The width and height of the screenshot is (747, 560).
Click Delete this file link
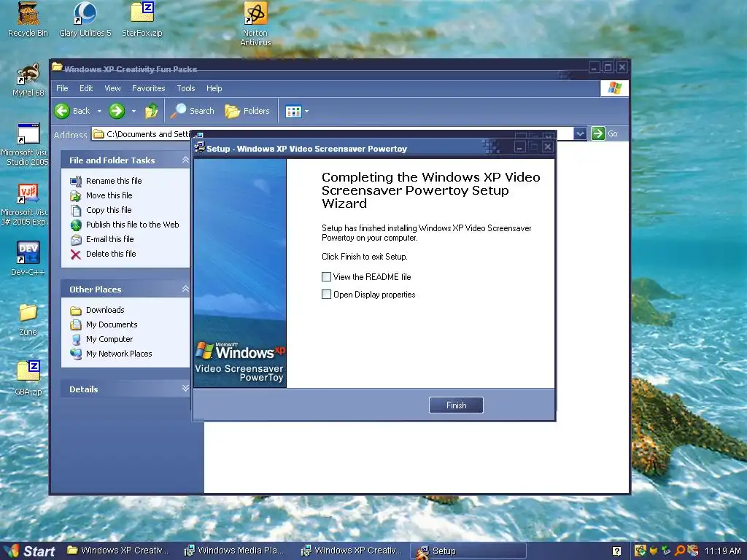click(x=111, y=254)
